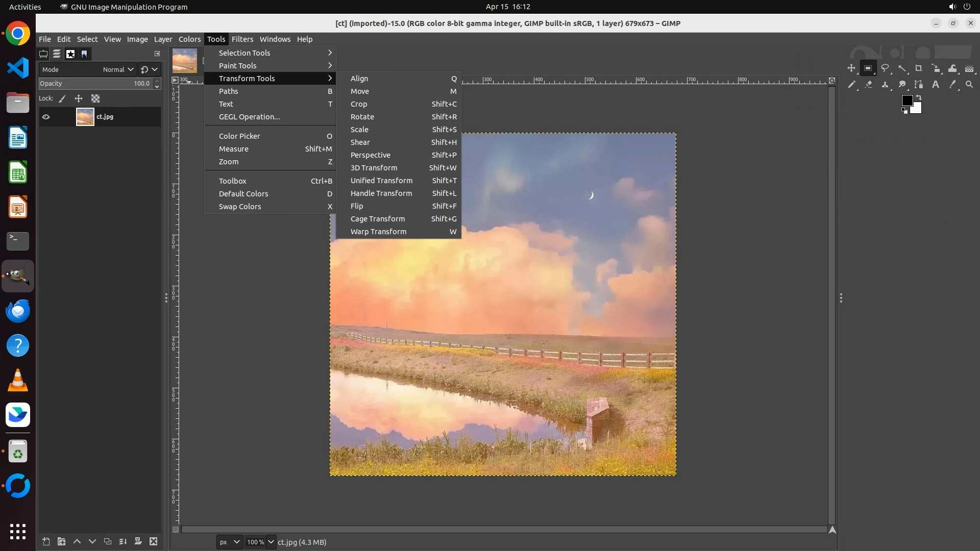This screenshot has height=551, width=980.
Task: Toggle lock alpha channel checkerboard icon
Action: pos(95,98)
